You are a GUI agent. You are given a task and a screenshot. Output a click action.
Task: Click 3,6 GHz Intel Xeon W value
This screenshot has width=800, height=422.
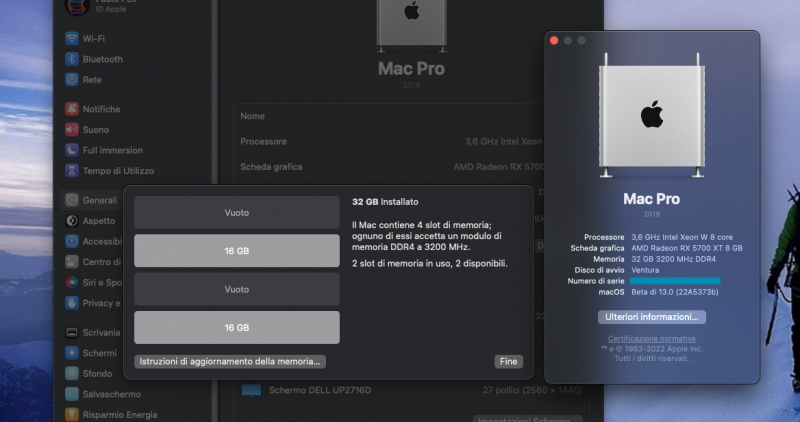click(682, 237)
